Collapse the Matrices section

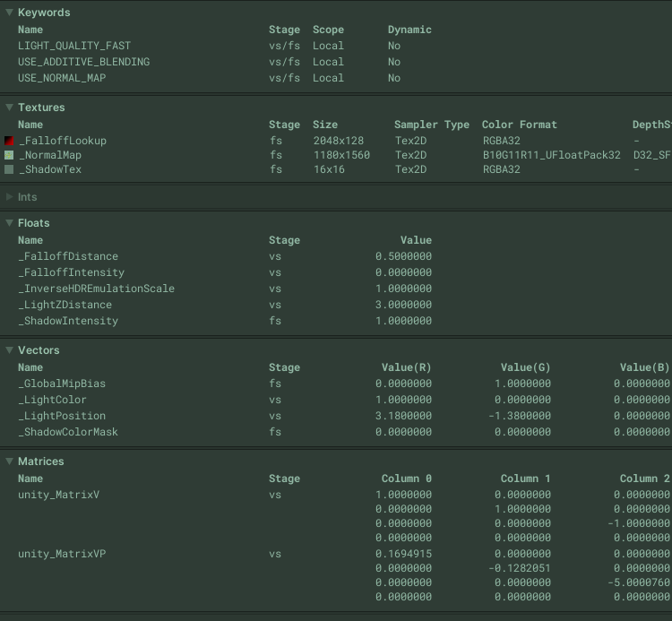pyautogui.click(x=10, y=461)
